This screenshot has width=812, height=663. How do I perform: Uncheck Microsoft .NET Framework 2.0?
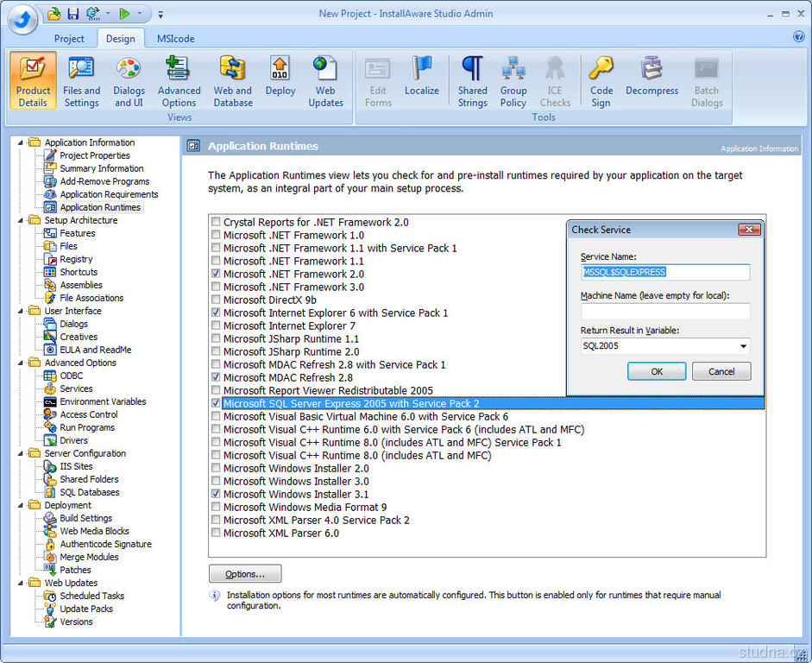click(x=216, y=275)
